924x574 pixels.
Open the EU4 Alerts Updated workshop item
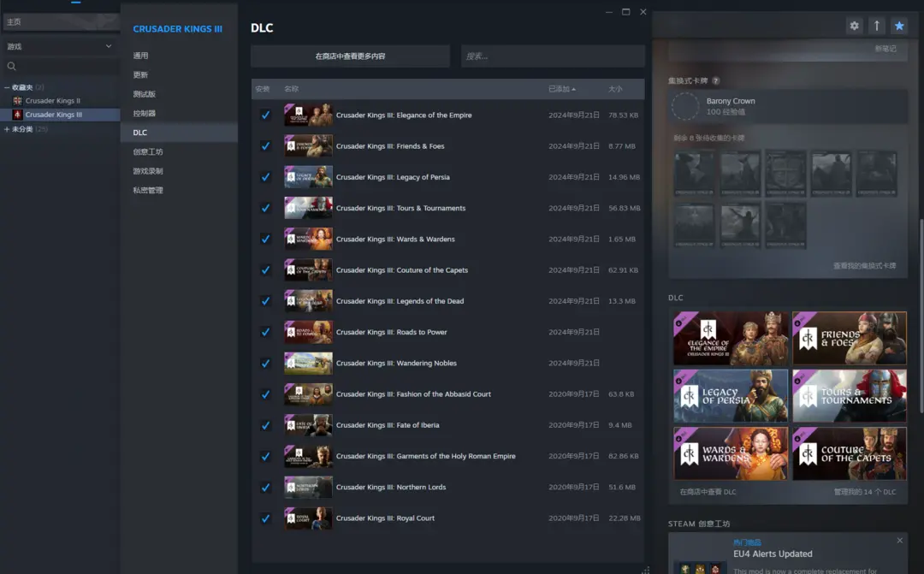point(773,554)
